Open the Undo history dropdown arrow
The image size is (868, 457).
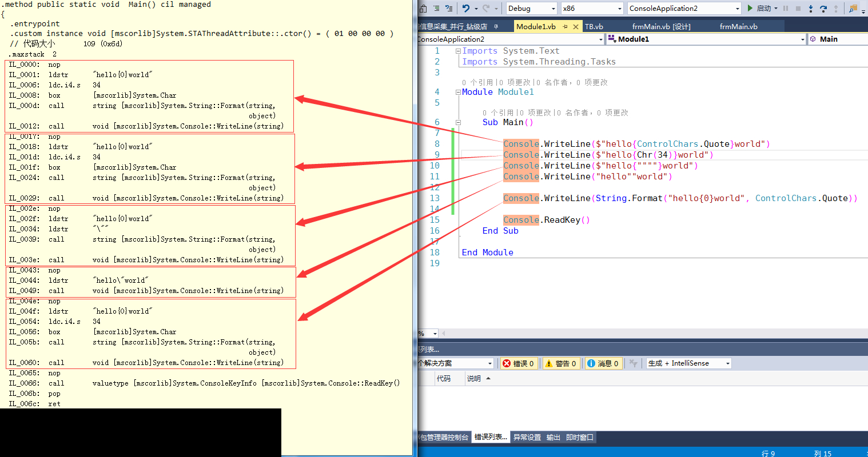[476, 9]
